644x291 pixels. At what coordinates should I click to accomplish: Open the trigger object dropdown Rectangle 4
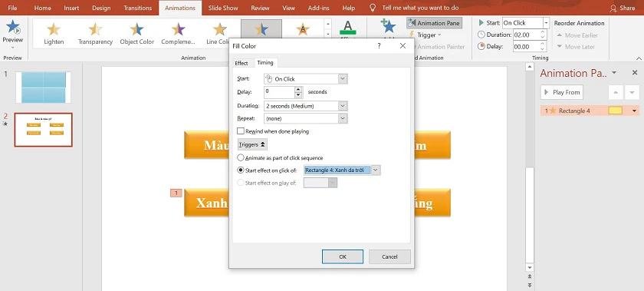point(376,170)
